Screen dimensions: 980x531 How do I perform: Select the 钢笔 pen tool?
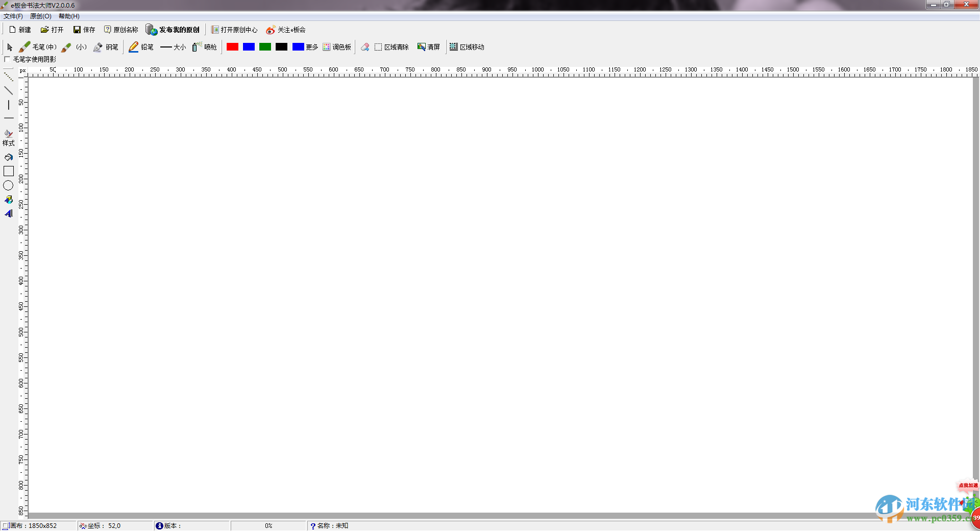(x=106, y=47)
